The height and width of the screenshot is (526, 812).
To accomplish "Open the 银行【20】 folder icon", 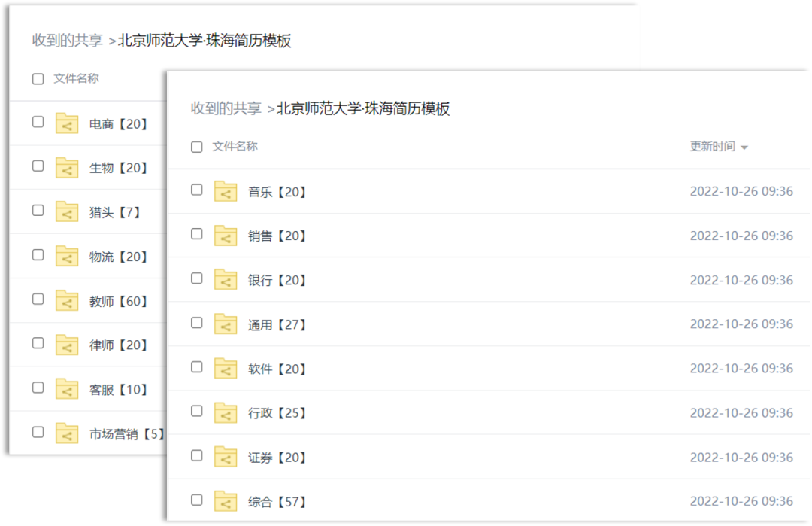I will point(226,281).
